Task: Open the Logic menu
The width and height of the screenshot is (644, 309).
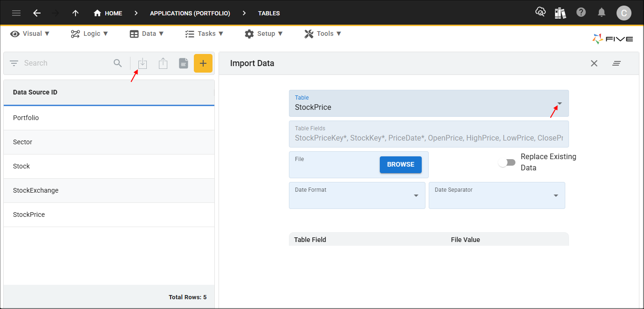Action: pyautogui.click(x=89, y=34)
